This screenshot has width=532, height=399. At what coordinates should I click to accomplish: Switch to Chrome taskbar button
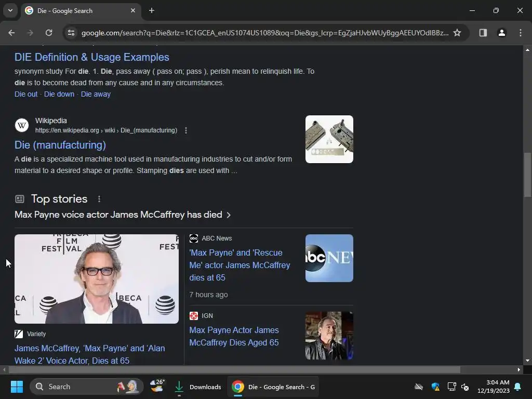273,387
